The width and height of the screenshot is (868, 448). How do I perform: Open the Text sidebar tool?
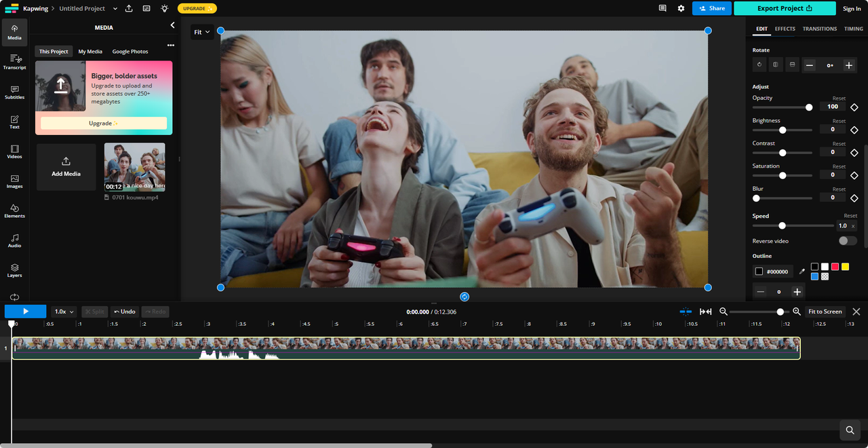pyautogui.click(x=14, y=122)
